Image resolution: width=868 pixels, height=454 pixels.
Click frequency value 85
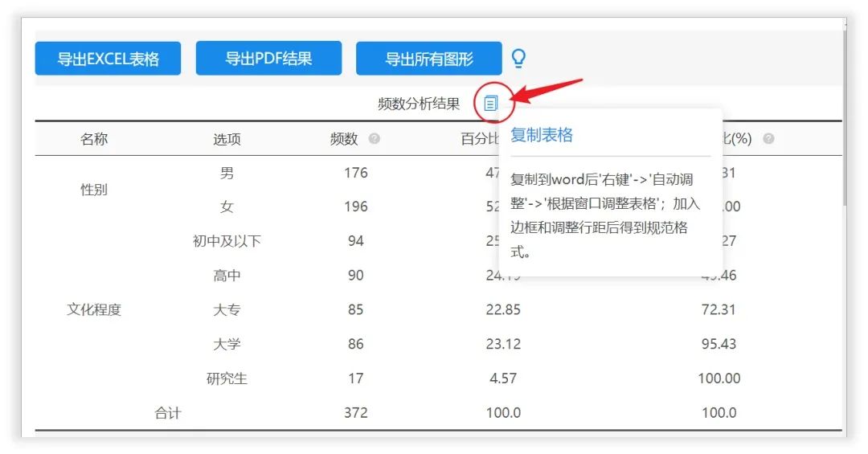tap(356, 309)
